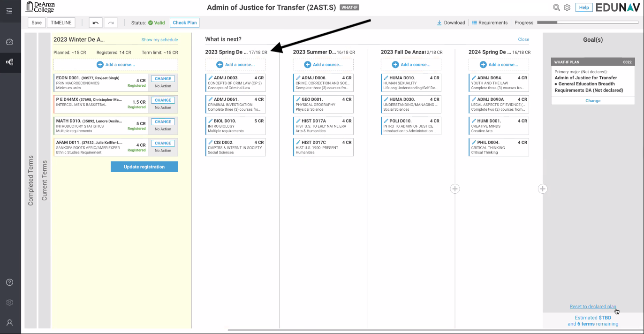Click the search magnifier icon in header
Screen dimensions: 644x334
click(x=556, y=8)
